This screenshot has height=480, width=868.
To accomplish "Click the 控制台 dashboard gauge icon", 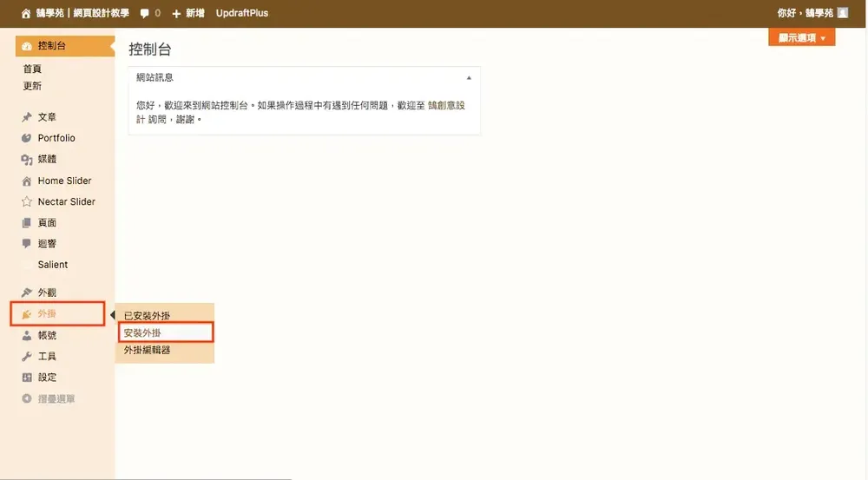I will click(27, 46).
